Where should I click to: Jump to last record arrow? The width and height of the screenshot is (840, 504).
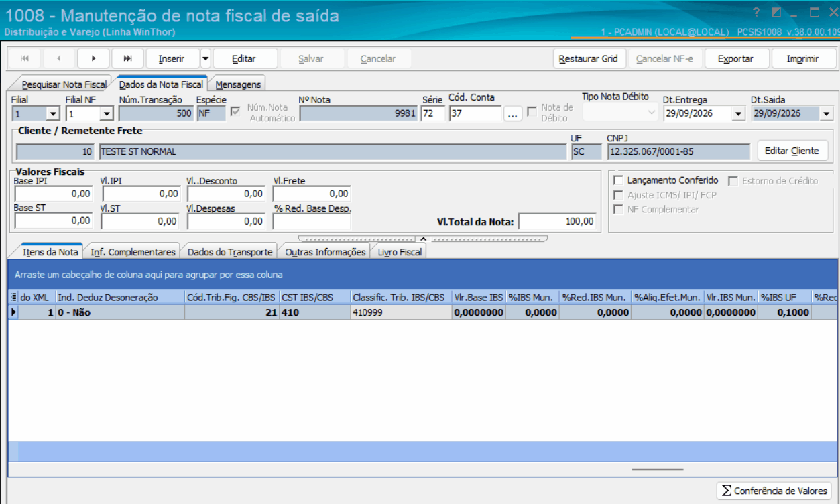pyautogui.click(x=127, y=59)
